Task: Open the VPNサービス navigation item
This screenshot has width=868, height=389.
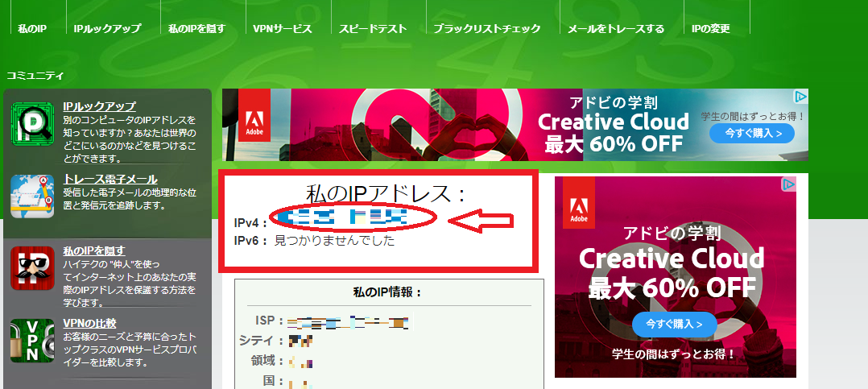Action: coord(282,28)
